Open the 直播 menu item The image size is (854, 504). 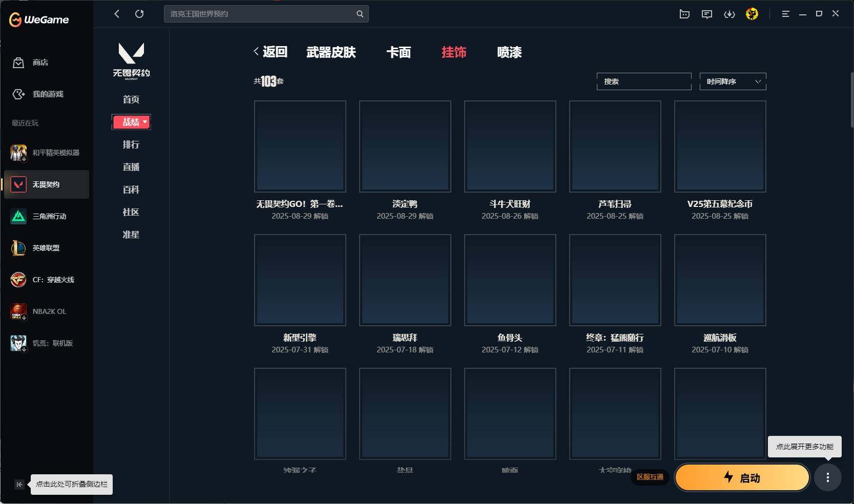coord(131,167)
